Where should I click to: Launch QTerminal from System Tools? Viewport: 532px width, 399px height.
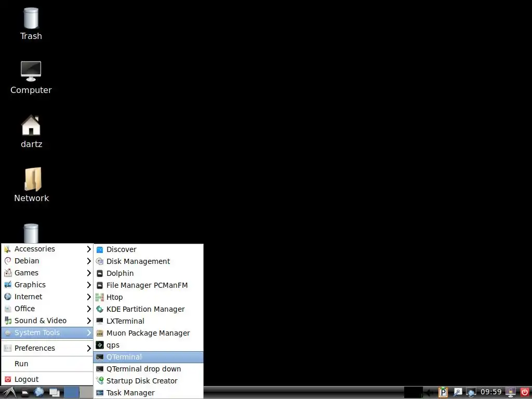tap(148, 357)
